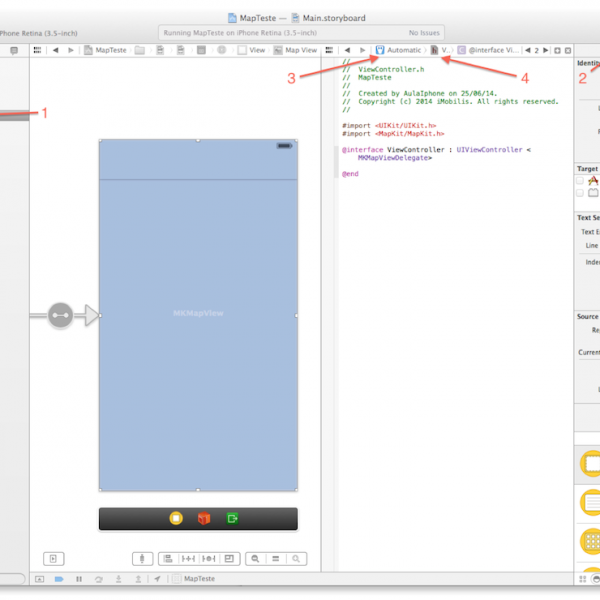
Task: Open Resizing Behavior menu
Action: click(229, 559)
